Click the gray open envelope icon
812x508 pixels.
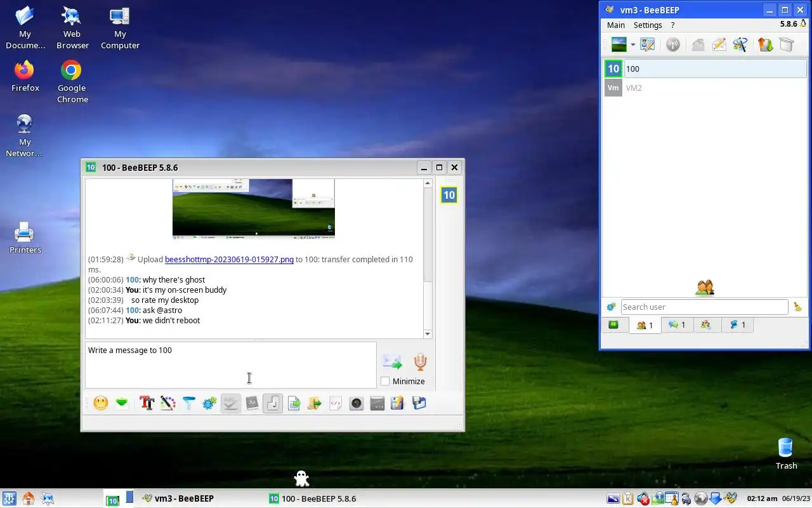[698, 44]
